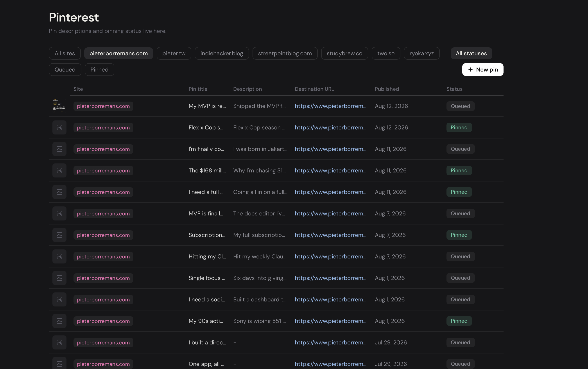Click image placeholder icon in I'm finally co... row
Screen dimensions: 588x369
59,149
